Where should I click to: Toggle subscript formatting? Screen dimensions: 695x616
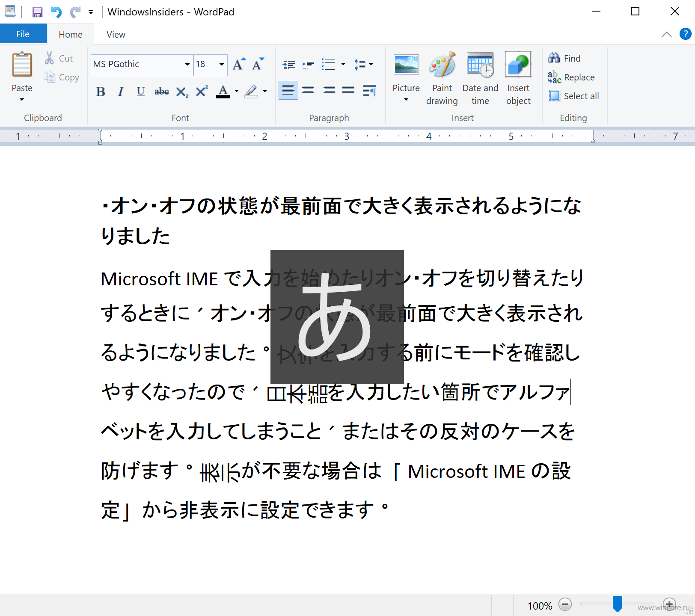(182, 91)
